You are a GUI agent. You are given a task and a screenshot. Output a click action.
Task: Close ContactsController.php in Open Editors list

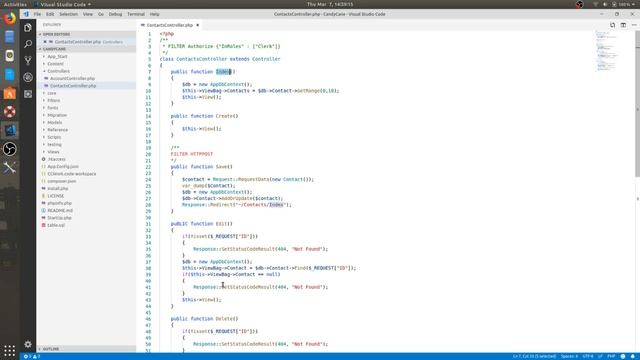tap(45, 42)
